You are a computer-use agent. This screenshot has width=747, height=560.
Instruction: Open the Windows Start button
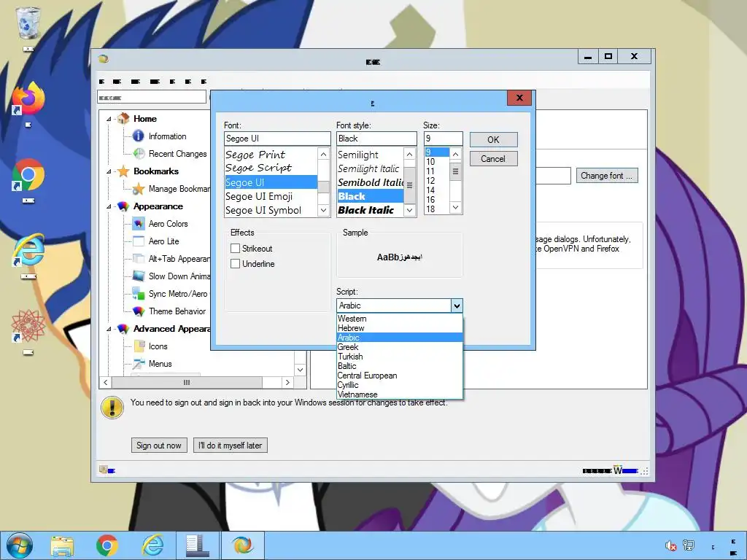pos(20,545)
